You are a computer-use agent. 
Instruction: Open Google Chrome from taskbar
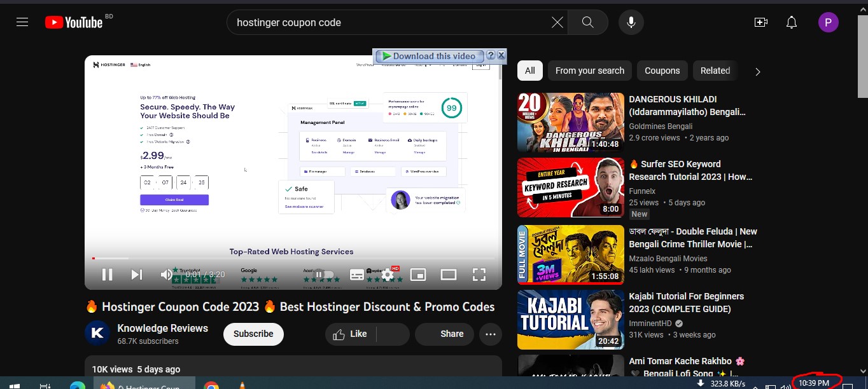[211, 385]
